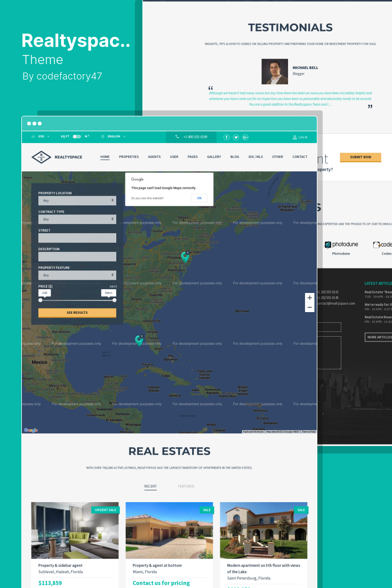
Task: Open the Gallery menu item
Action: tap(214, 157)
